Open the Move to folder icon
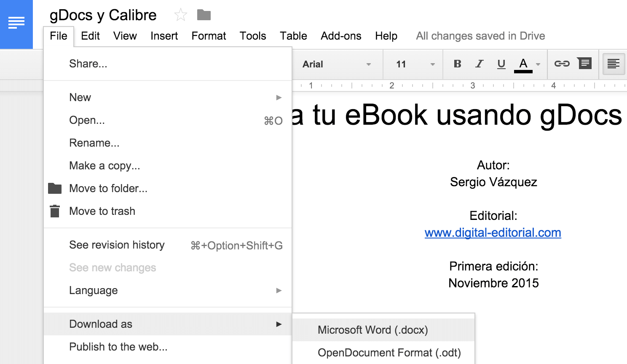This screenshot has width=627, height=364. (x=55, y=188)
